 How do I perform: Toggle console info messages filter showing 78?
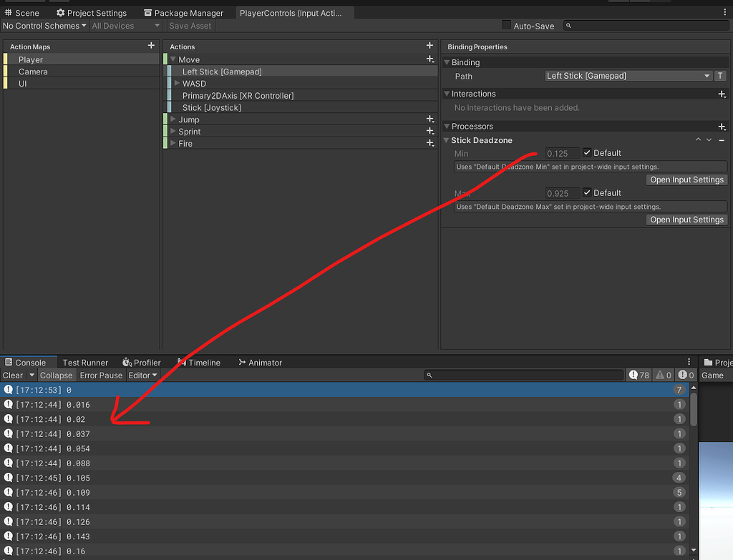click(638, 374)
